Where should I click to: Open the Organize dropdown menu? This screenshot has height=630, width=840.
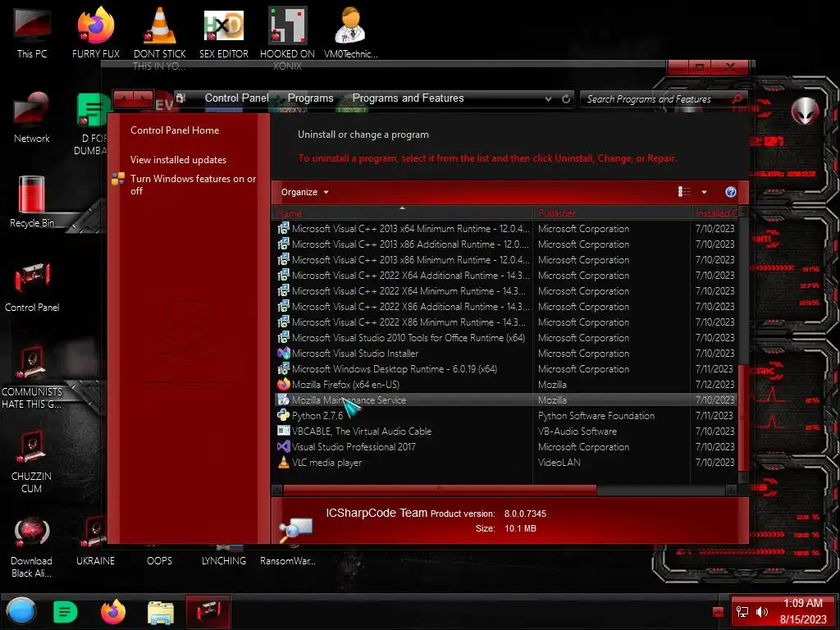click(x=305, y=192)
